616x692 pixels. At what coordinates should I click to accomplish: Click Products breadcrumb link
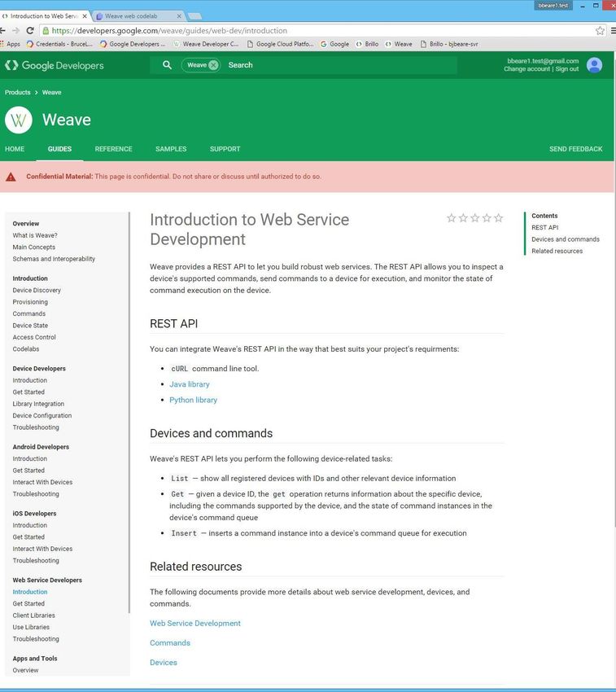[18, 92]
